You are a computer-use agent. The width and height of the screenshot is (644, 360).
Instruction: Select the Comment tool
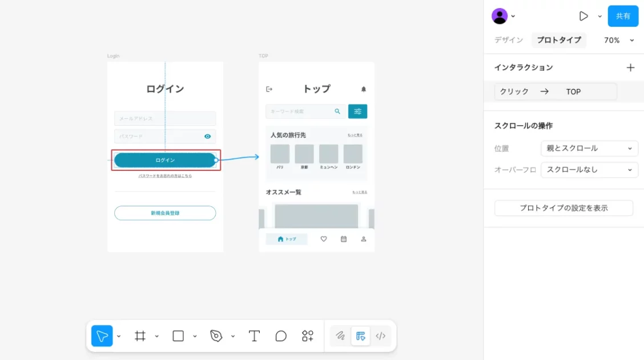(281, 336)
